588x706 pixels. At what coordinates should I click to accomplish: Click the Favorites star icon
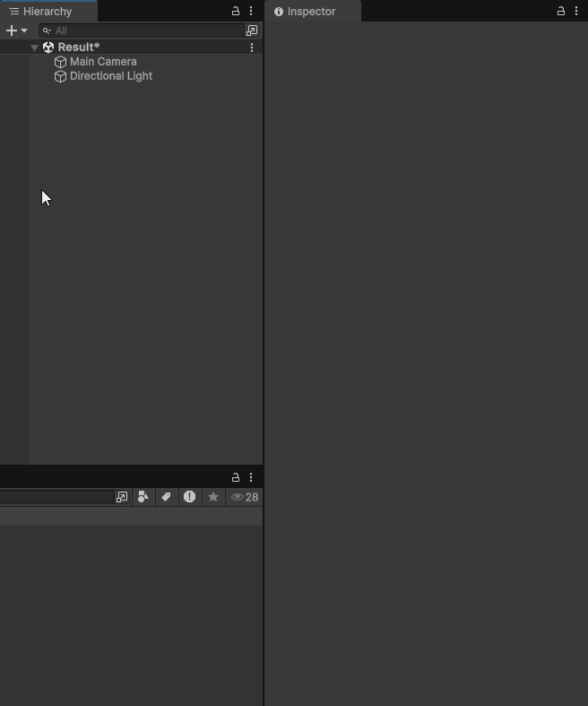[x=213, y=497]
